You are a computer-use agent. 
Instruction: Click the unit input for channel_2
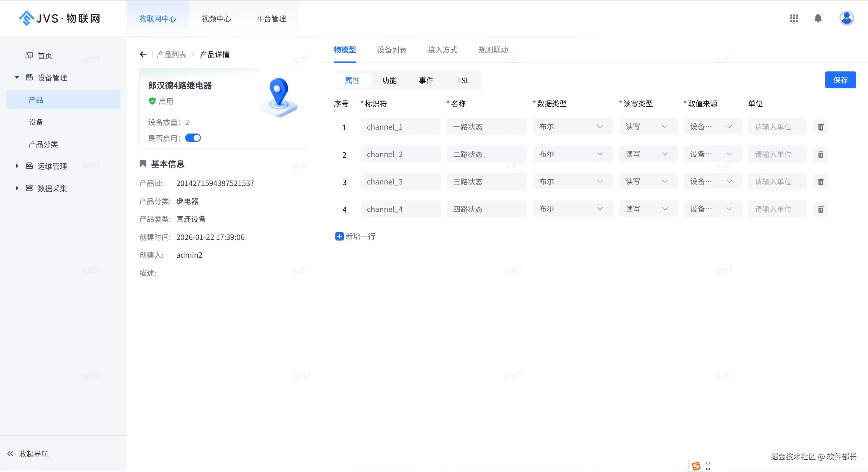point(777,154)
